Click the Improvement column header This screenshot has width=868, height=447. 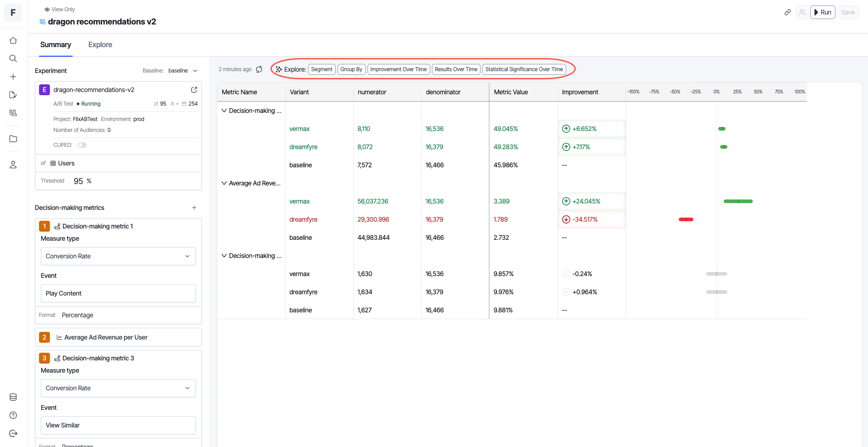pos(592,92)
